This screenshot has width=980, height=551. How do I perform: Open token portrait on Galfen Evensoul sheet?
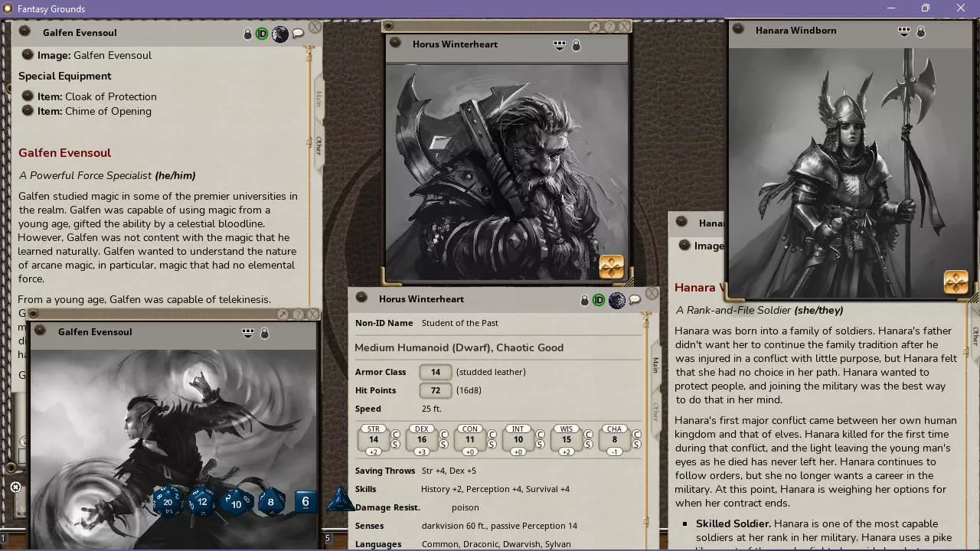(x=280, y=34)
